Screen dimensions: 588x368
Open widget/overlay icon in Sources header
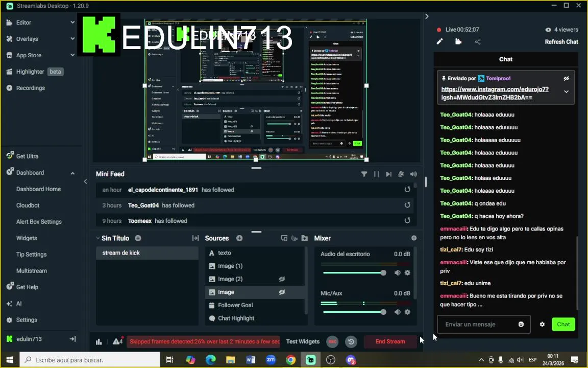click(284, 238)
